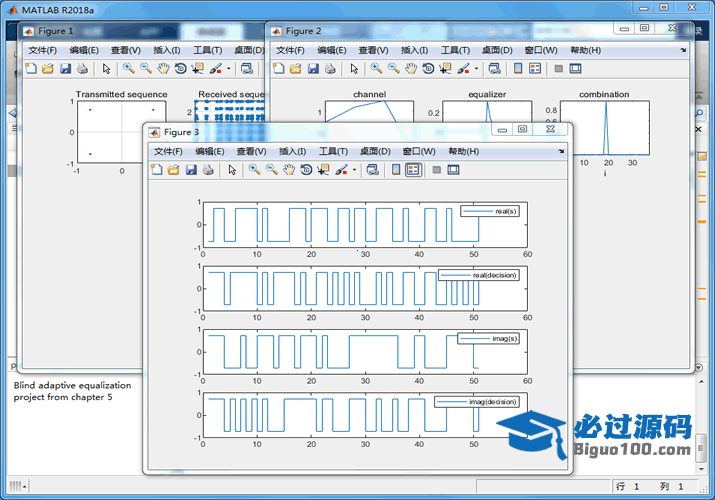Viewport: 715px width, 500px height.
Task: Select Brush data tool in Figure 3
Action: 342,170
